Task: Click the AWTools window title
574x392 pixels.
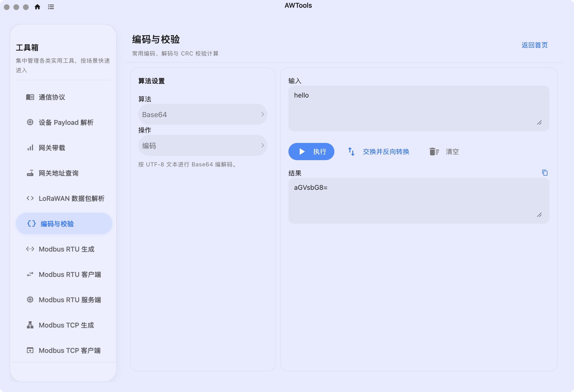Action: tap(298, 5)
